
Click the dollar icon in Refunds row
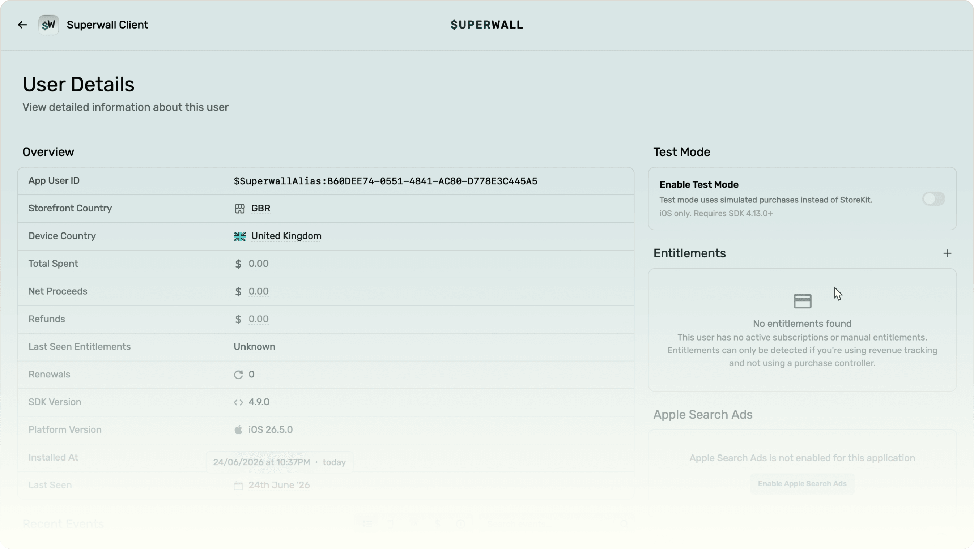coord(238,319)
